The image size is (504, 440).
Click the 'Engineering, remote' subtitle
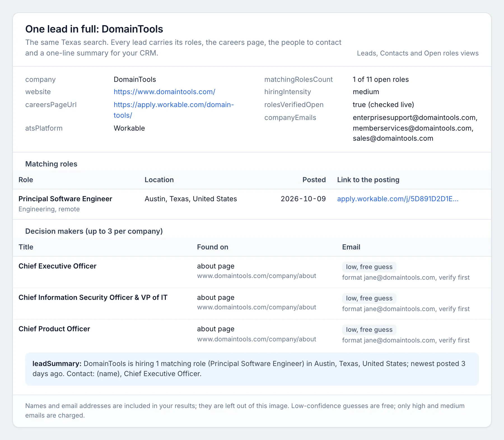[x=49, y=209]
